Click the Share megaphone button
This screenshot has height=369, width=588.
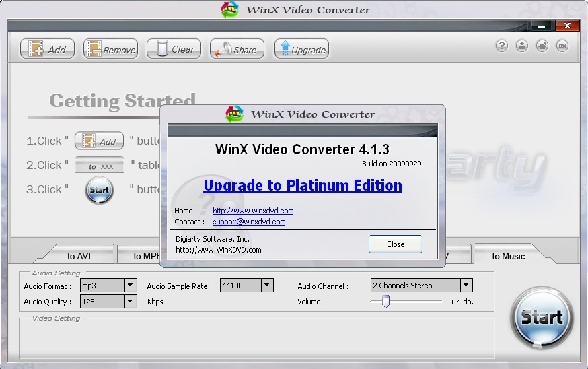click(x=237, y=48)
